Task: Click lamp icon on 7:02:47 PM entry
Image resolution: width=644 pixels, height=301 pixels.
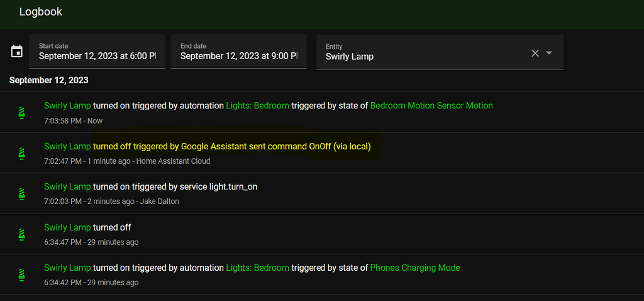Action: (x=22, y=153)
